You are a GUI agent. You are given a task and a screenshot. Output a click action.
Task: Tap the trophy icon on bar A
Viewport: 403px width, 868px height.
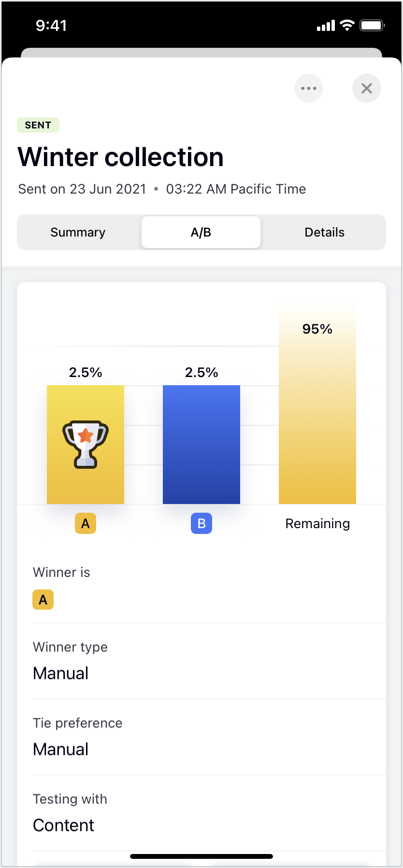click(x=86, y=444)
